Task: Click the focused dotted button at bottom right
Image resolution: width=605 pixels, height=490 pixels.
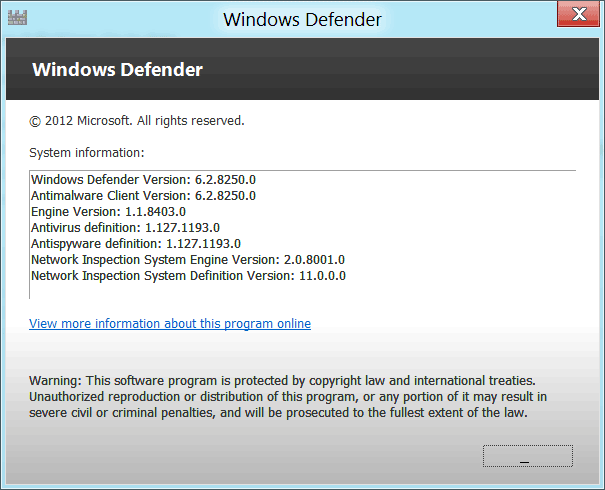Action: (527, 456)
